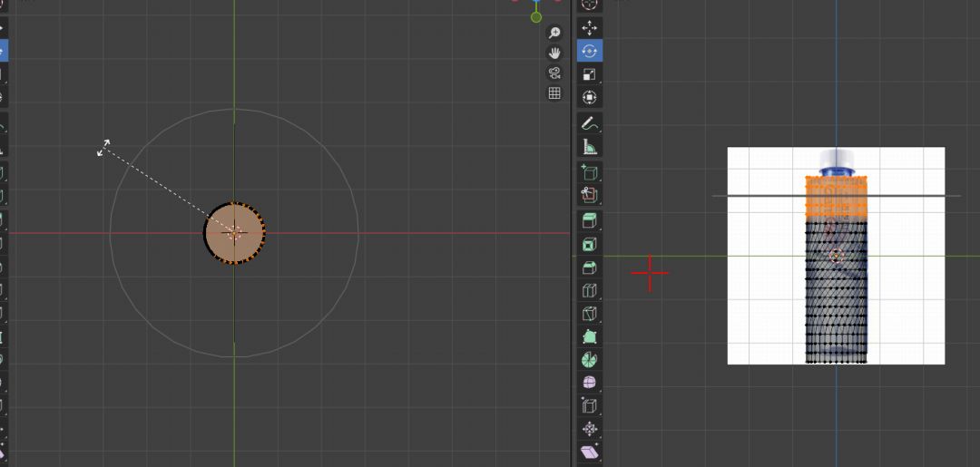Click the magnifier zoom view button

(554, 33)
